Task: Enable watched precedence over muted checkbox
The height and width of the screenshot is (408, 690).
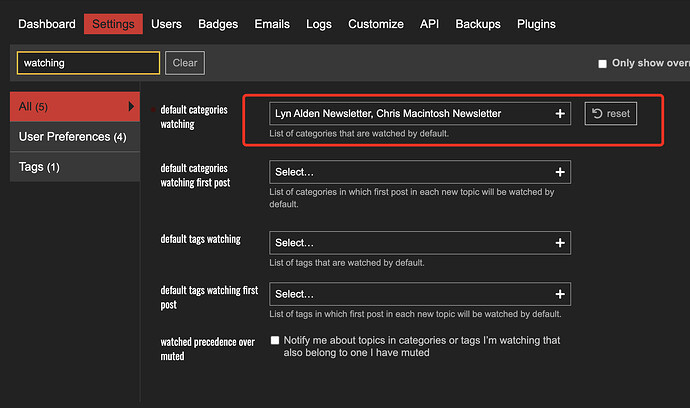Action: [x=275, y=340]
